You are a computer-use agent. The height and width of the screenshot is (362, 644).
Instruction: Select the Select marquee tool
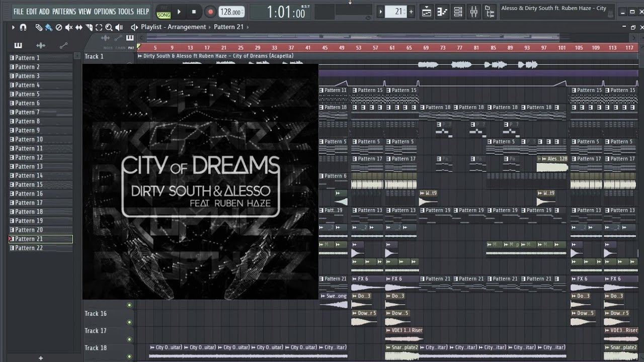click(x=99, y=27)
